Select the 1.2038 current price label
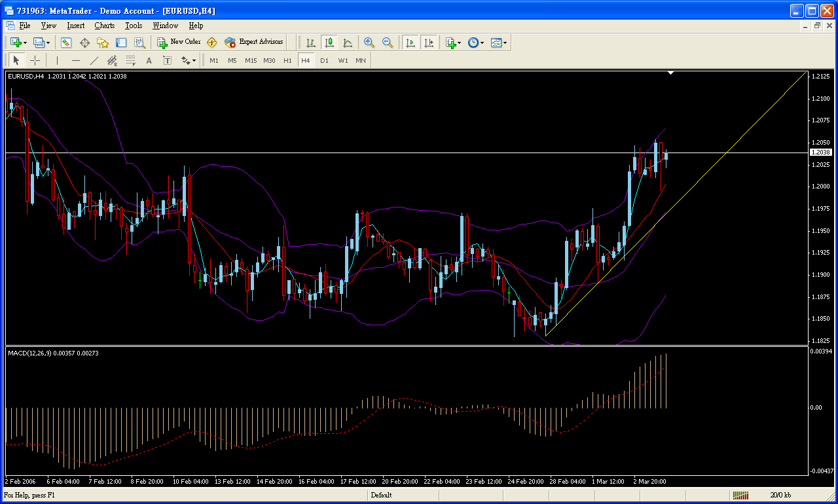 tap(821, 152)
